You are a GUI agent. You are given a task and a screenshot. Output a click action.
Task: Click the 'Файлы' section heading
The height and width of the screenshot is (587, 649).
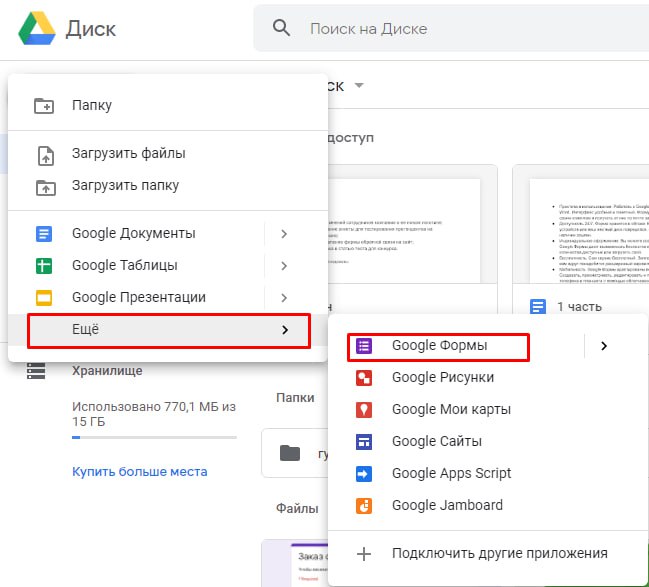pos(297,508)
